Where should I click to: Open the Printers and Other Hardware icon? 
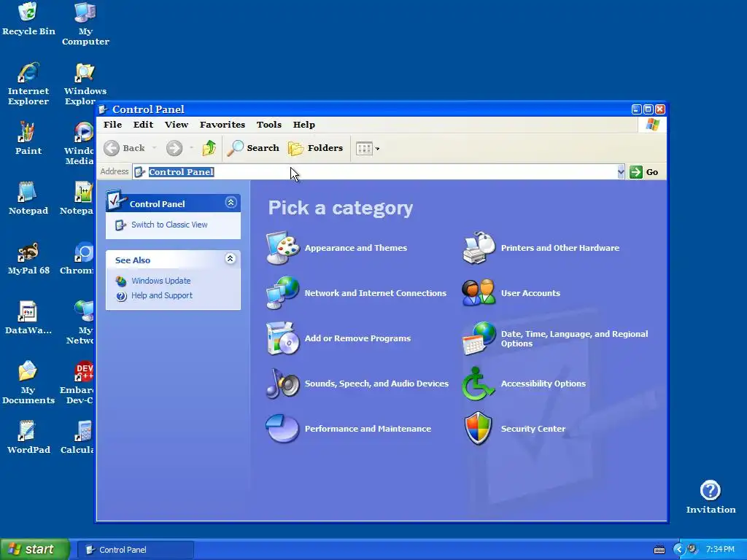(x=479, y=248)
